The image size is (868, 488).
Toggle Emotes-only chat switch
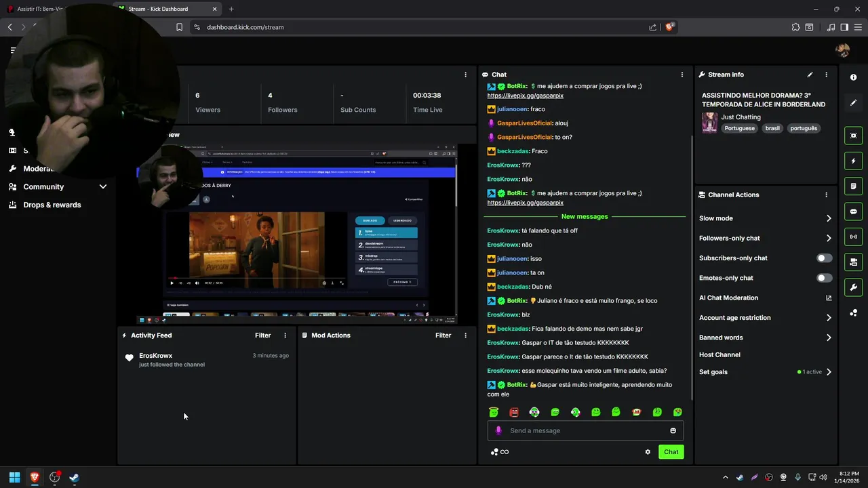824,278
